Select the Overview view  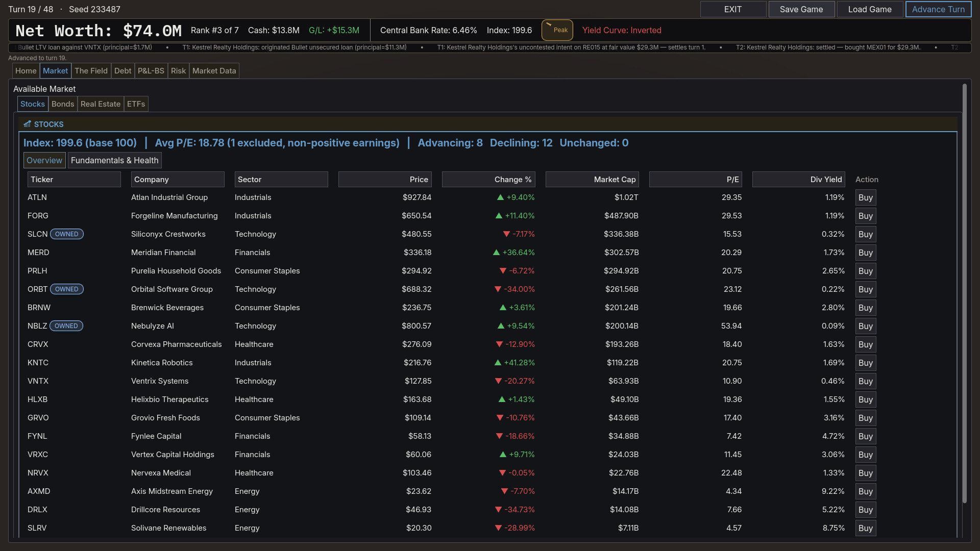(44, 160)
